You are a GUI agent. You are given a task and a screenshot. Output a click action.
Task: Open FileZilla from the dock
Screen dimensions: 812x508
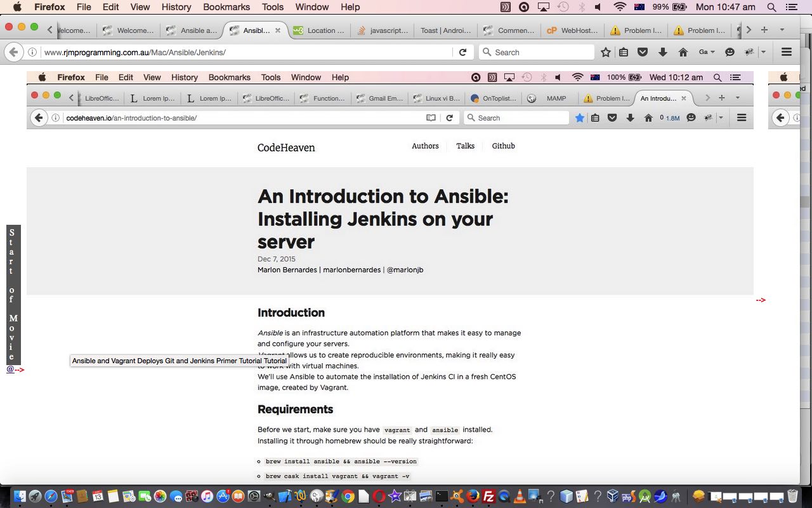pos(488,496)
